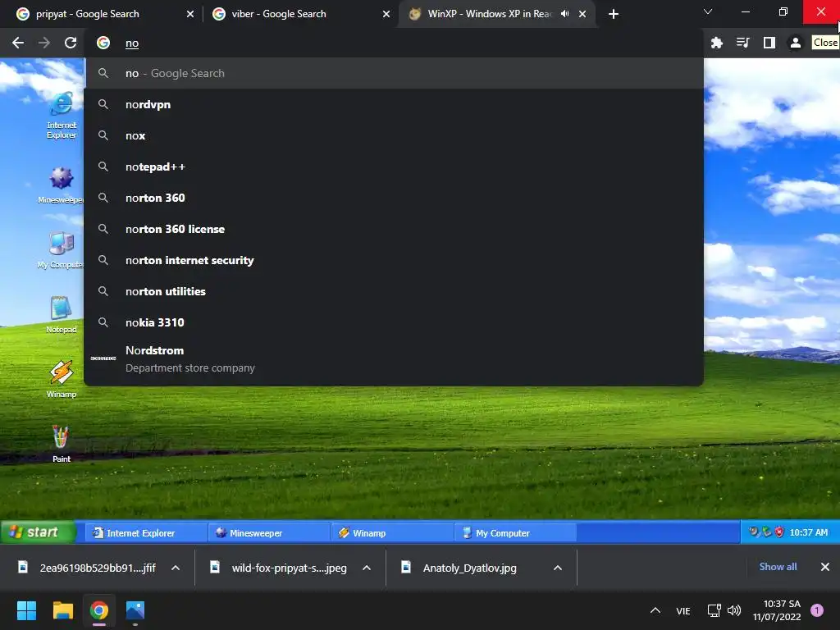The height and width of the screenshot is (630, 840).
Task: Expand options for wild-fox-pripyat download
Action: [x=367, y=568]
